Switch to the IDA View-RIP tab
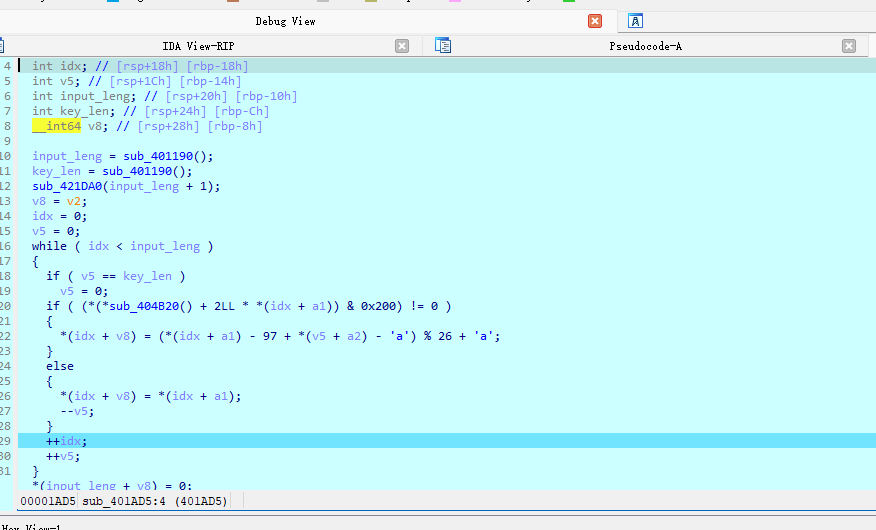876x530 pixels. tap(198, 46)
